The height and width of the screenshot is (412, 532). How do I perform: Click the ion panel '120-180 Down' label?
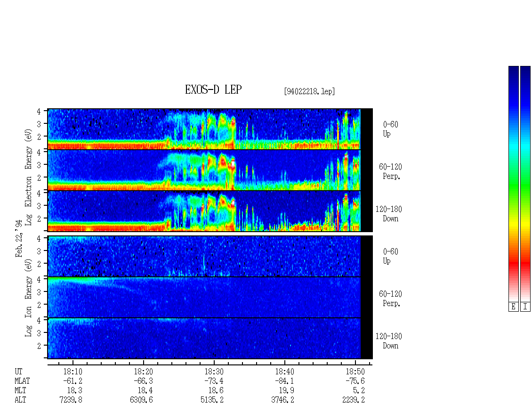click(x=389, y=341)
